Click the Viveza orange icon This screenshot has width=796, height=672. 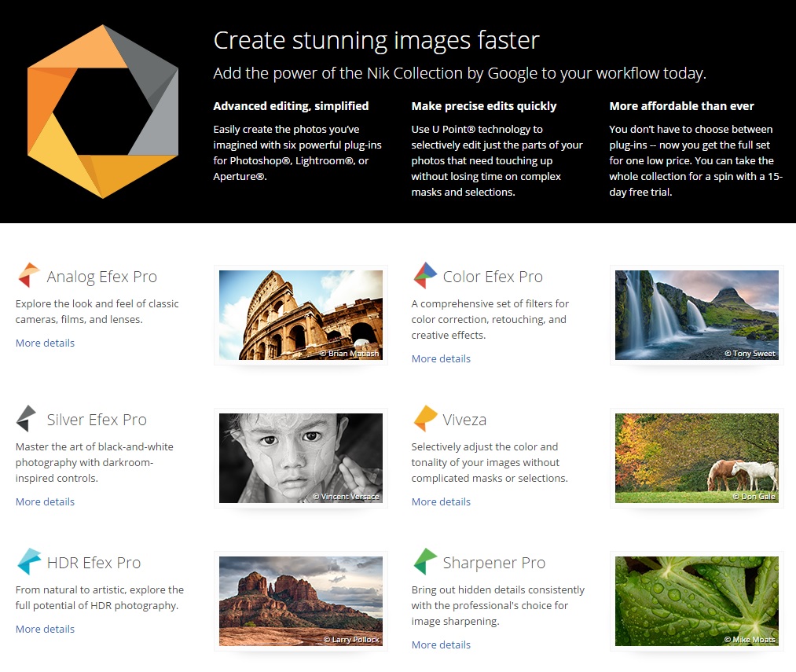tap(425, 418)
